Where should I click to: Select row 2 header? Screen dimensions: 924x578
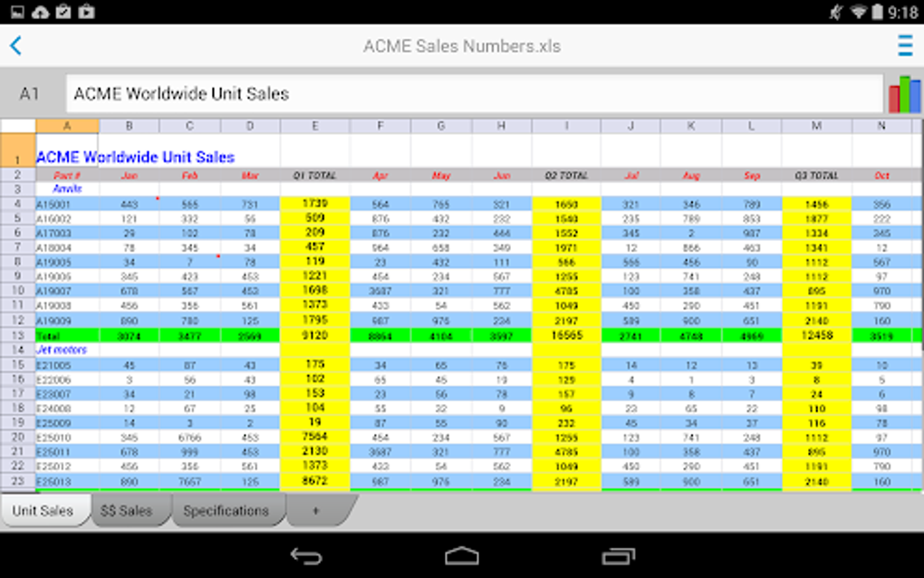[x=18, y=175]
